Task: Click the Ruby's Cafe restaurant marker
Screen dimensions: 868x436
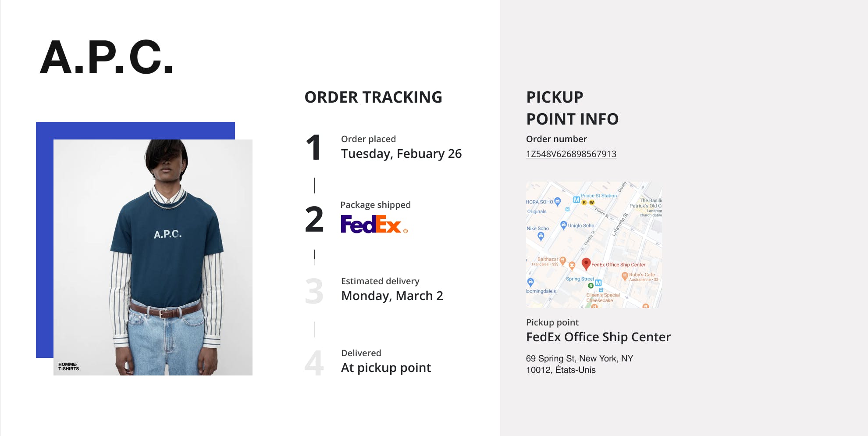Action: point(625,275)
